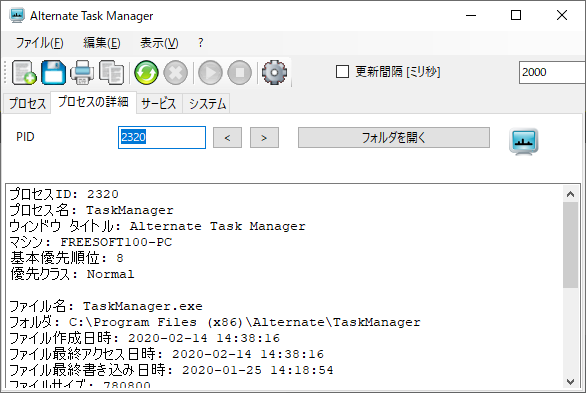Click the monitor icon beside フォルダを開く
This screenshot has height=393, width=586.
click(524, 142)
